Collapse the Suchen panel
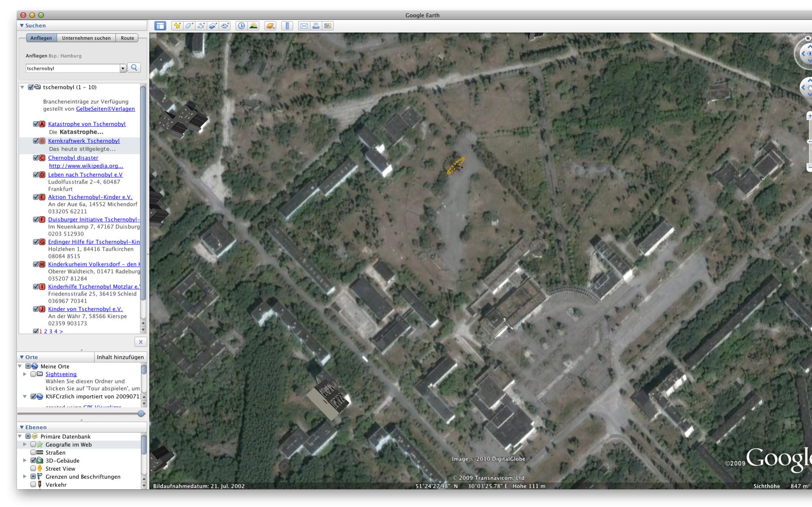Screen dimensions: 812x507 (x=22, y=26)
